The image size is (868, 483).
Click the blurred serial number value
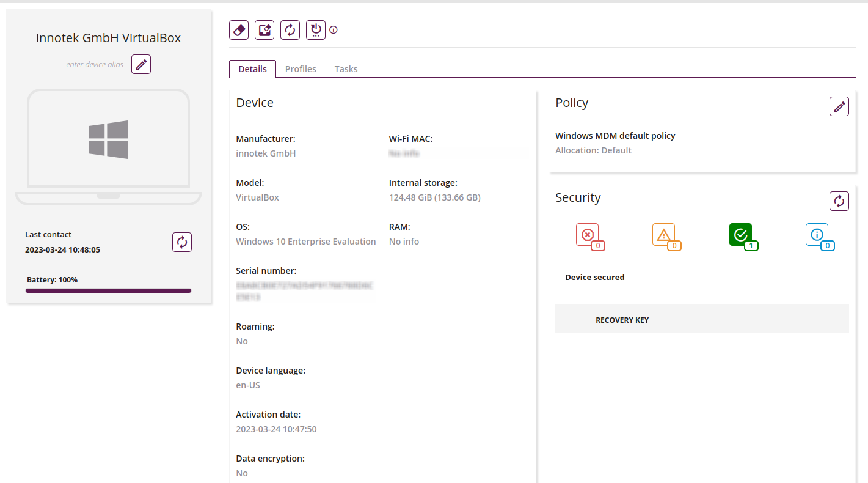(x=304, y=291)
